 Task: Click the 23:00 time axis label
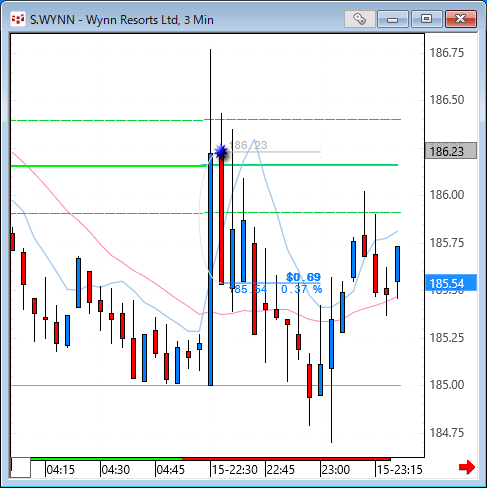336,470
